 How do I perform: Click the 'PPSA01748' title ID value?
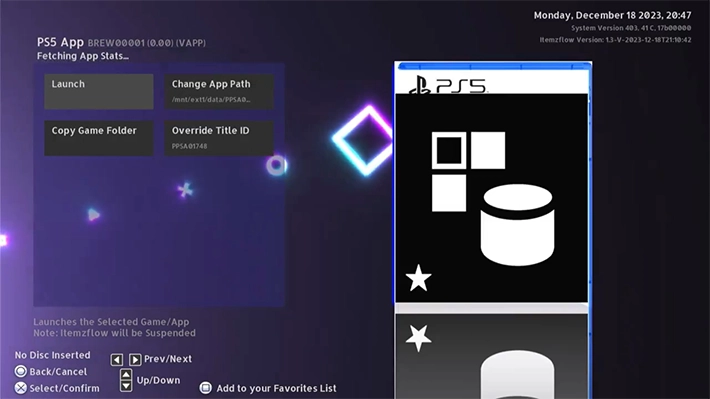point(189,146)
